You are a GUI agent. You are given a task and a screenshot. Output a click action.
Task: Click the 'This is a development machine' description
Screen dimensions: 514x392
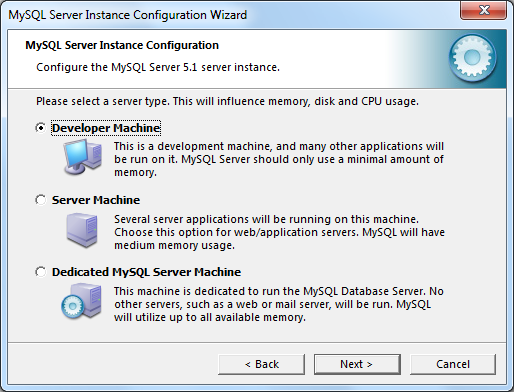[x=279, y=159]
